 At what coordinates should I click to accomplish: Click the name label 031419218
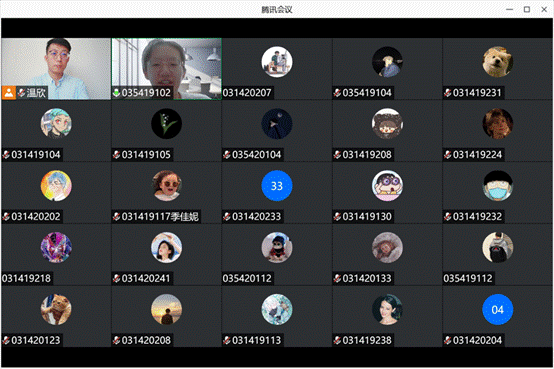(x=26, y=279)
